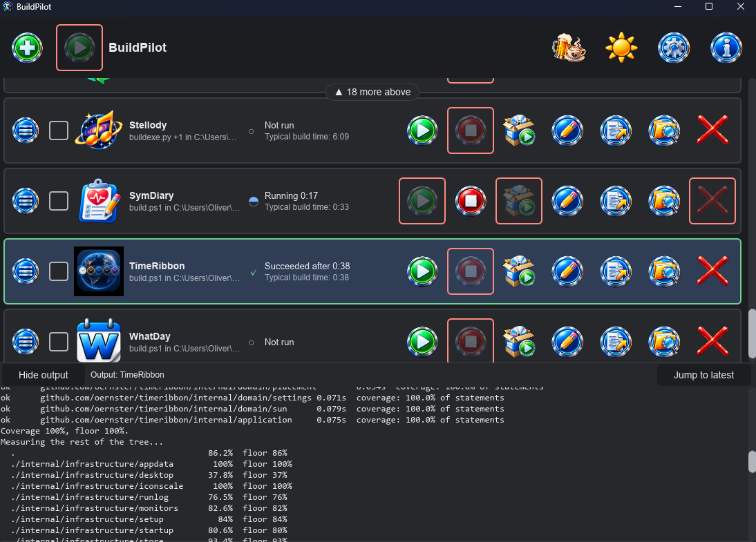Viewport: 756px width, 542px height.
Task: Open the TimeRibbon row menu icon
Action: click(x=26, y=271)
